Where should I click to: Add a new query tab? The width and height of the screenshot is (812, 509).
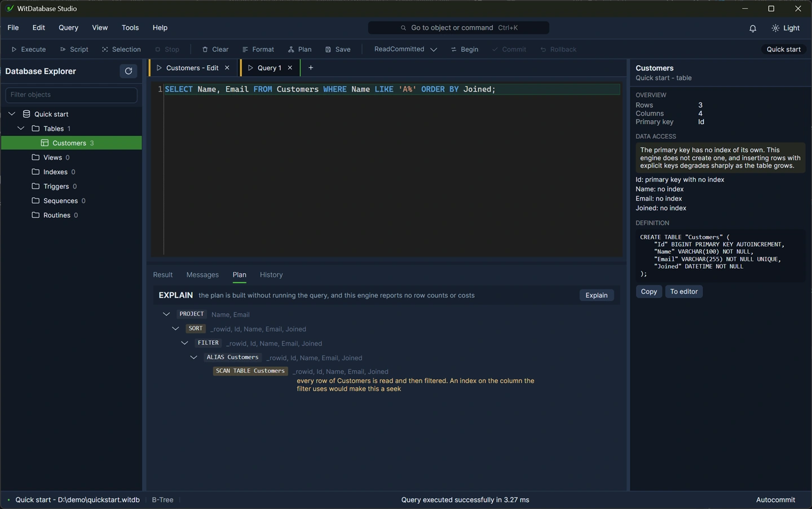point(311,68)
